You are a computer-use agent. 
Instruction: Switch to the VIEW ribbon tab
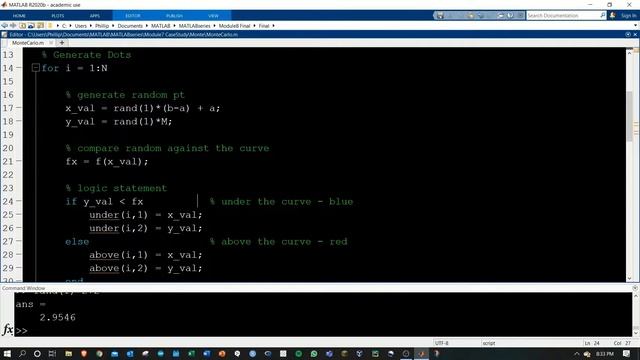tap(213, 16)
